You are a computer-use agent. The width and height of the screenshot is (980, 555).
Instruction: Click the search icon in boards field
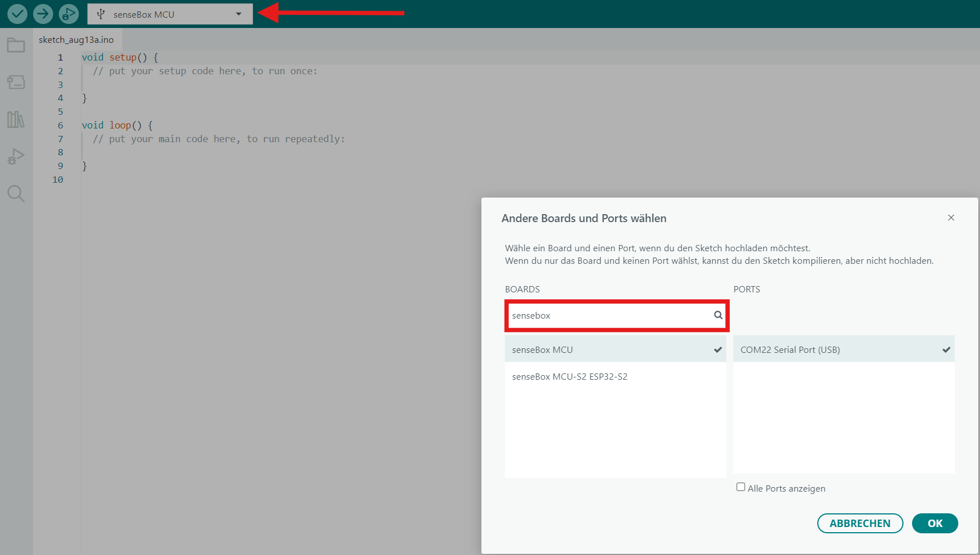pyautogui.click(x=718, y=315)
